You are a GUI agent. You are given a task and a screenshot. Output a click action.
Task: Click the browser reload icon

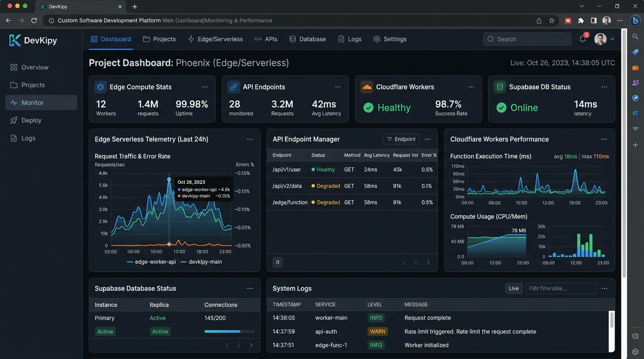[34, 21]
